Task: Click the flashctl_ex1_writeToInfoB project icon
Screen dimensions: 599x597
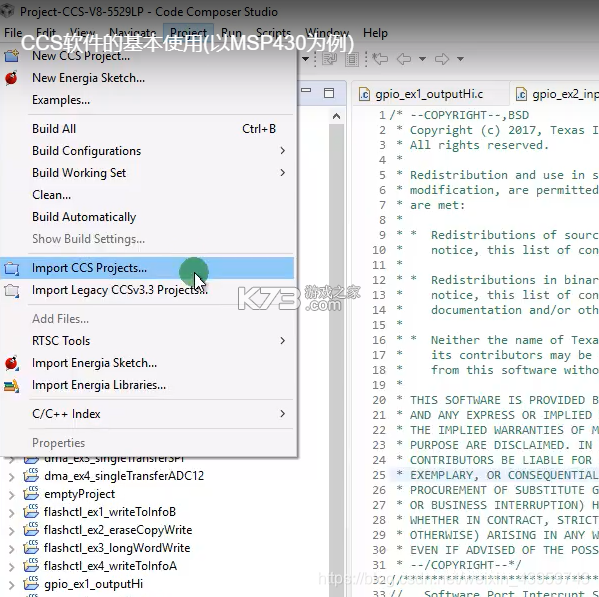Action: 31,511
